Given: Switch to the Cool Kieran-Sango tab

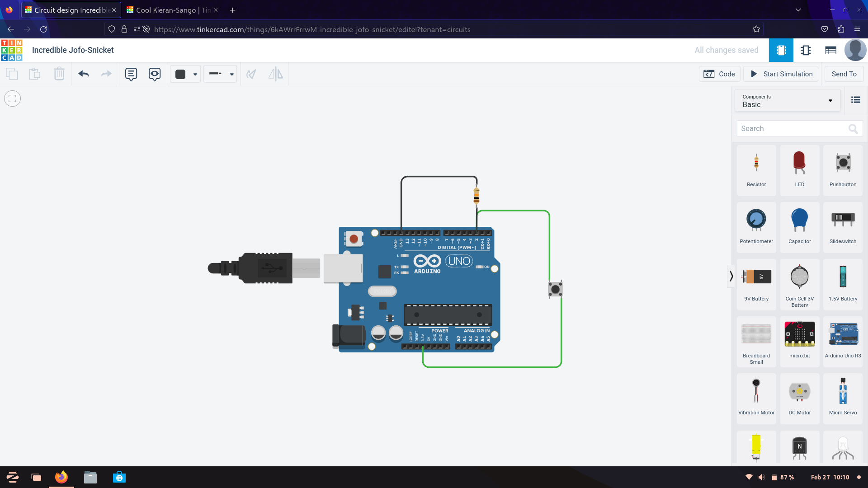Looking at the screenshot, I should pyautogui.click(x=172, y=10).
